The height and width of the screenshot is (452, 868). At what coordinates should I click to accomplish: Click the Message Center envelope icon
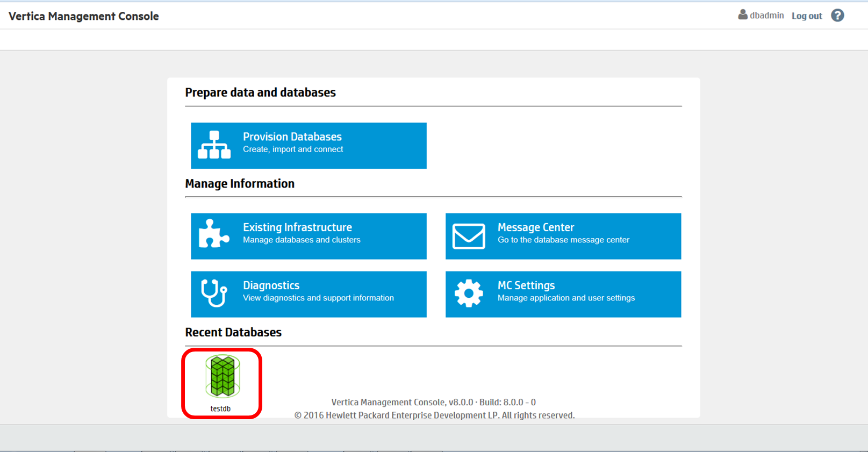click(x=469, y=236)
